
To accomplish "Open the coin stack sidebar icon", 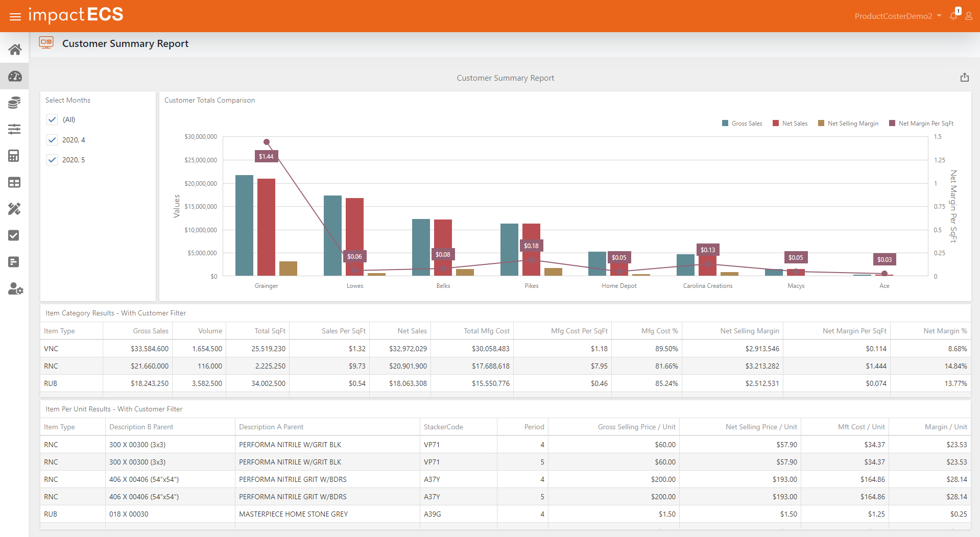I will pos(14,103).
